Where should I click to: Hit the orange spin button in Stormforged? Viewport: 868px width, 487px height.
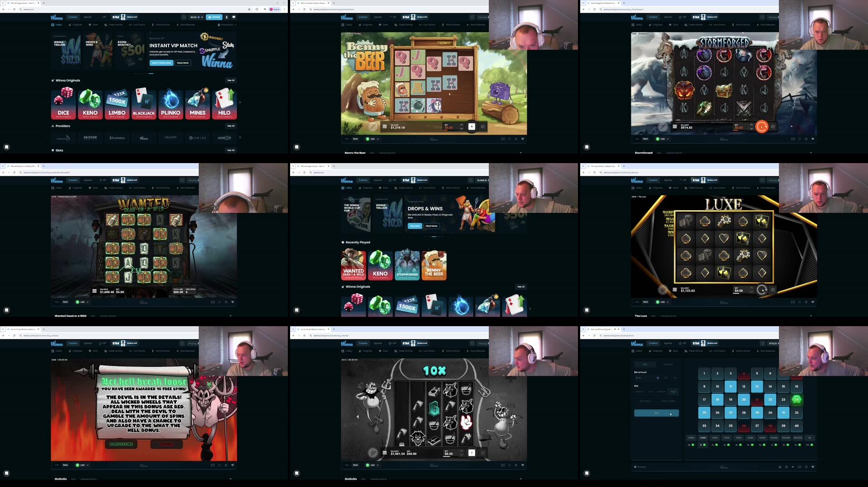coord(762,127)
